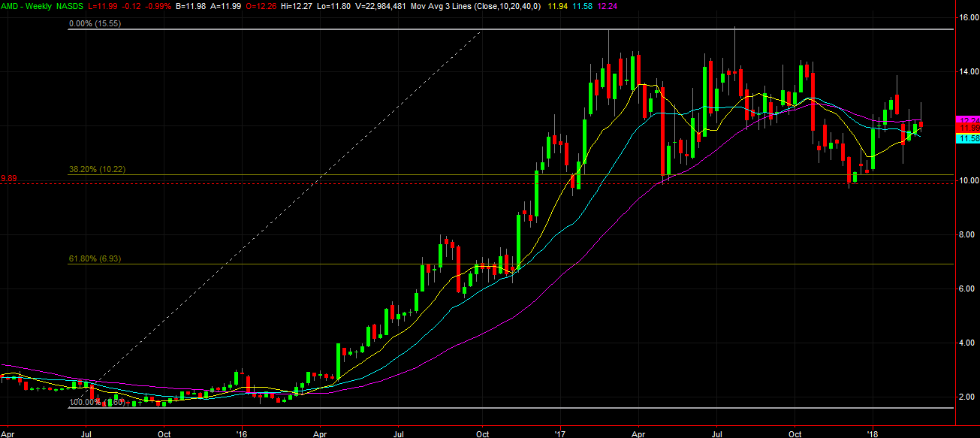Click the '18 year marker on time axis
This screenshot has height=438, width=980.
(873, 433)
